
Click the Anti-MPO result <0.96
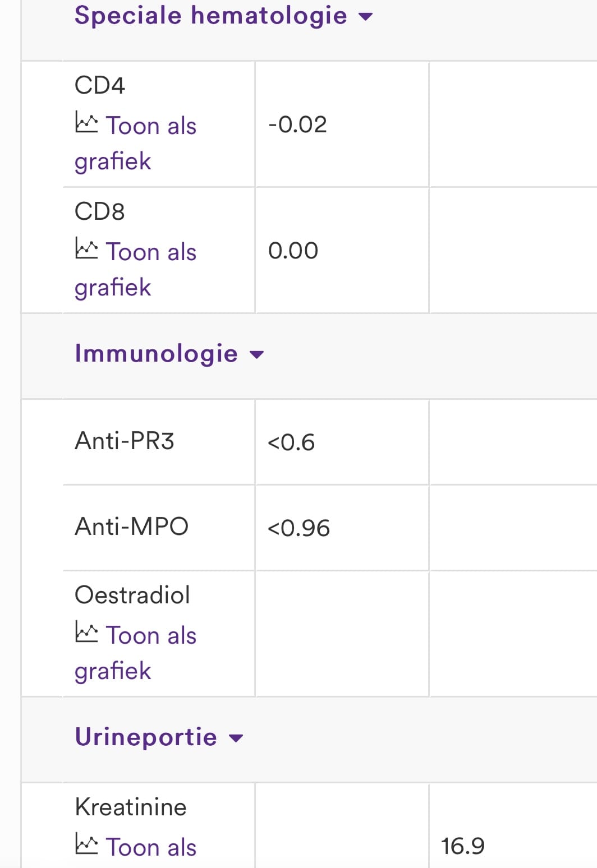tap(298, 528)
